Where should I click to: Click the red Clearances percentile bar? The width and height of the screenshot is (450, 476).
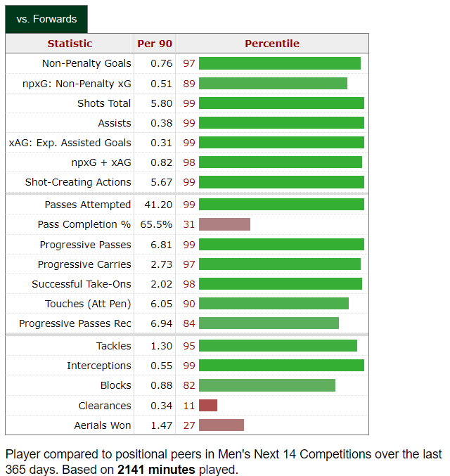click(x=208, y=406)
